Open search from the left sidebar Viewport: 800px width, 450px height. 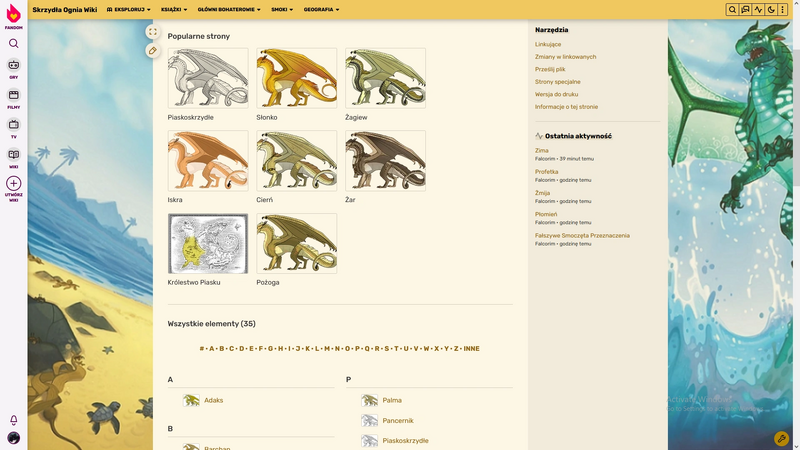coord(13,43)
